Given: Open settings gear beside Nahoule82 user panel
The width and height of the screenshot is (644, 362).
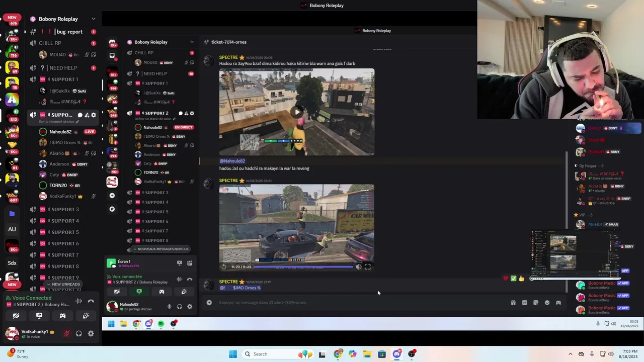Looking at the screenshot, I should point(190,307).
